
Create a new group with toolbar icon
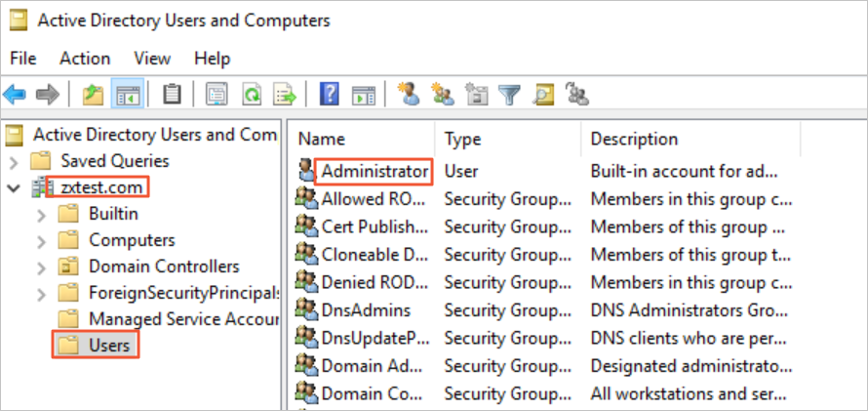[x=444, y=95]
